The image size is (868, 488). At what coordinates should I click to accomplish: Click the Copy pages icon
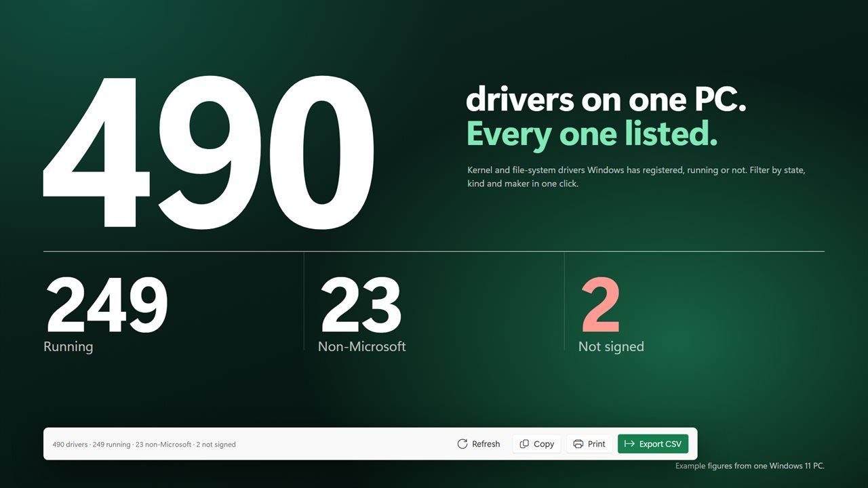point(524,444)
